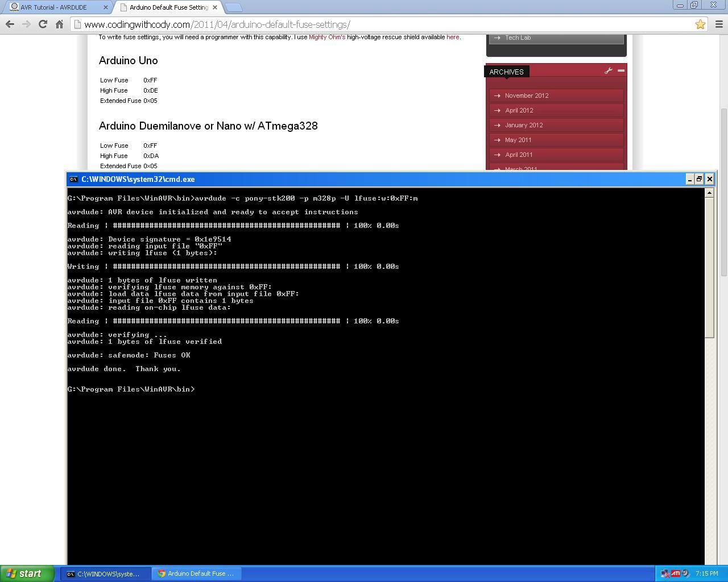Click the browser back arrow

[x=10, y=24]
